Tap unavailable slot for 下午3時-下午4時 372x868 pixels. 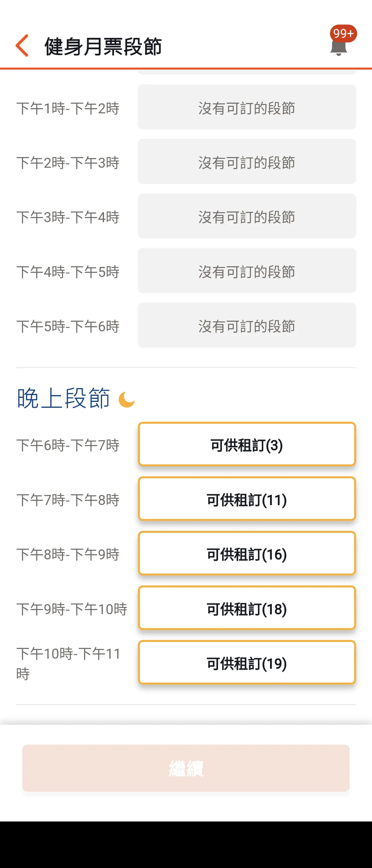click(247, 216)
